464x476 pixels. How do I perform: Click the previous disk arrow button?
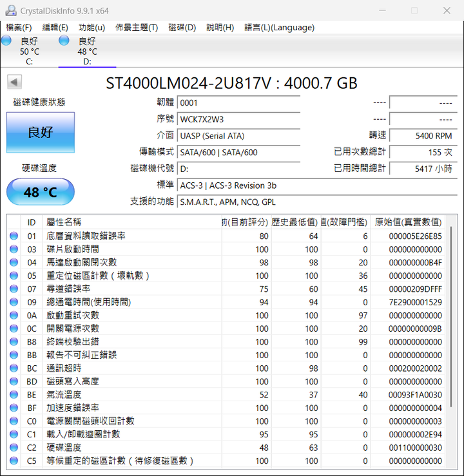(14, 82)
